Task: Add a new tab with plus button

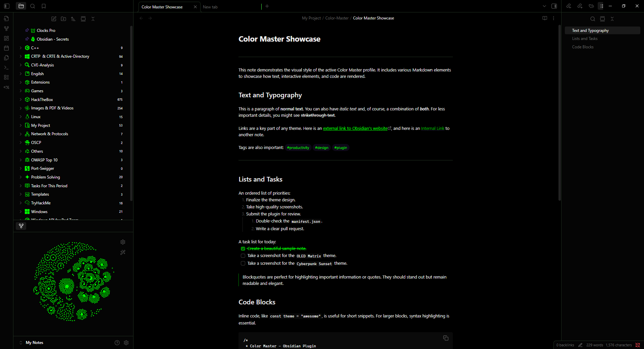Action: tap(267, 6)
